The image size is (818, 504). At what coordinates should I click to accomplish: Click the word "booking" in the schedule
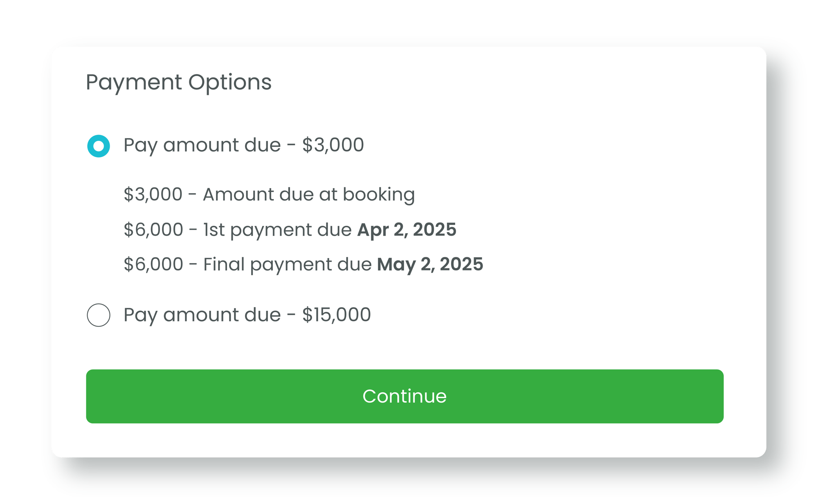point(379,194)
